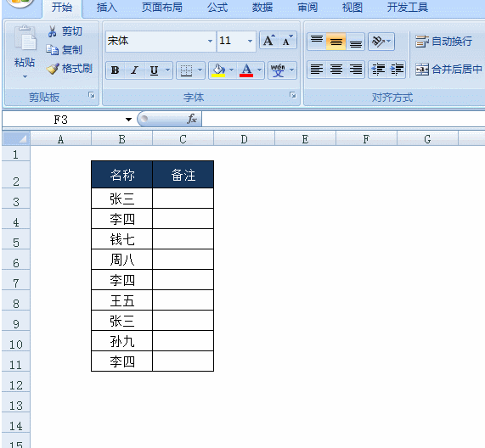The image size is (485, 448).
Task: Toggle Underline formatting
Action: pyautogui.click(x=154, y=70)
